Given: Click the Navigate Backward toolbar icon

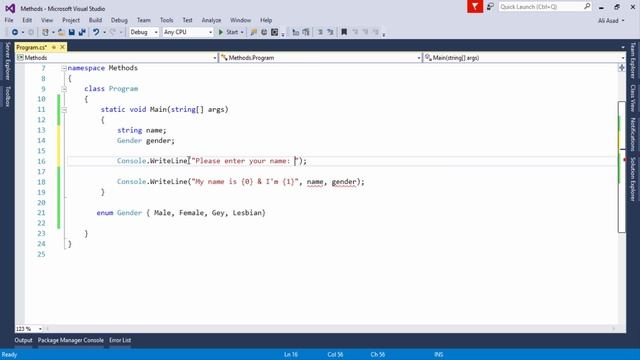Looking at the screenshot, I should coord(15,32).
